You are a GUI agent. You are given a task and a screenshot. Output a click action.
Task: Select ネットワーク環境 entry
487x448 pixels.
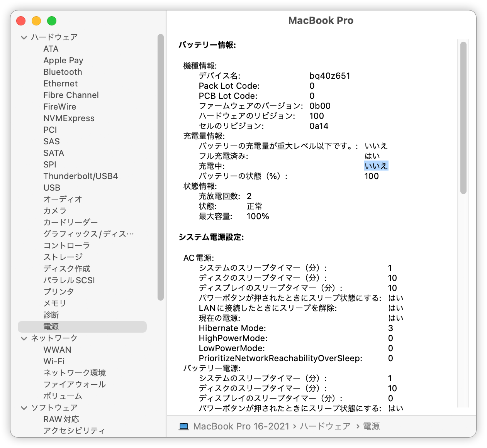coord(75,373)
